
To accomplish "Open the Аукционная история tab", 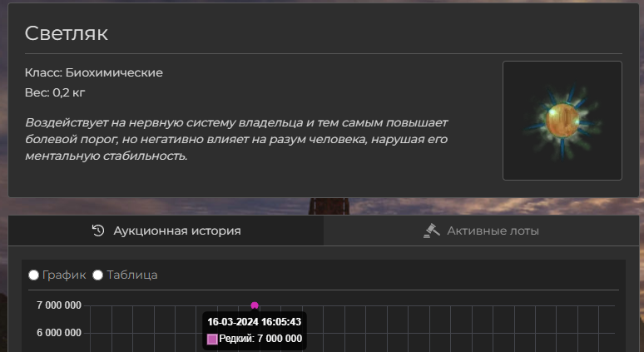I will click(166, 231).
